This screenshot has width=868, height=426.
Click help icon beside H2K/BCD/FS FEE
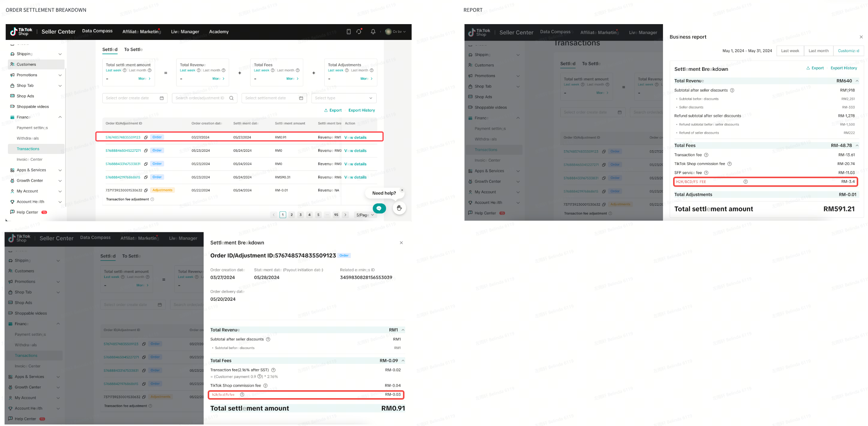(745, 182)
